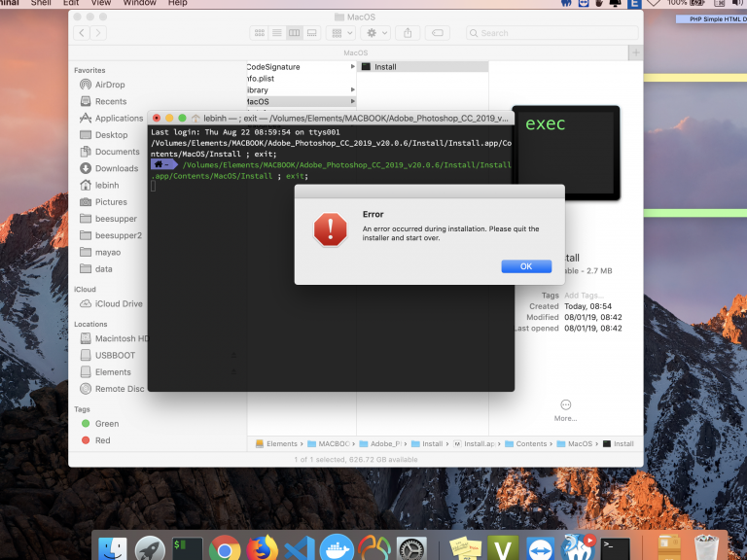
Task: Open the Window menu in menu bar
Action: (140, 3)
